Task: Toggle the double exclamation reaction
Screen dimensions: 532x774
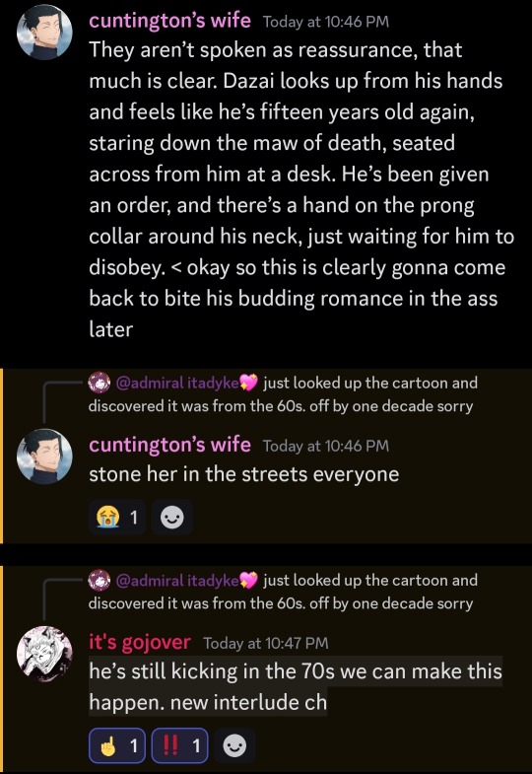Action: click(x=179, y=745)
